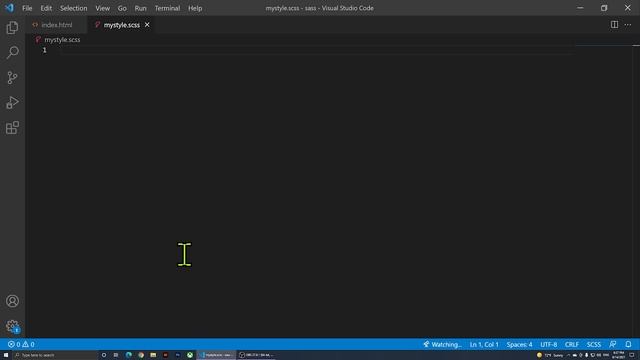Click line number 1 in gutter
640x360 pixels.
[44, 50]
